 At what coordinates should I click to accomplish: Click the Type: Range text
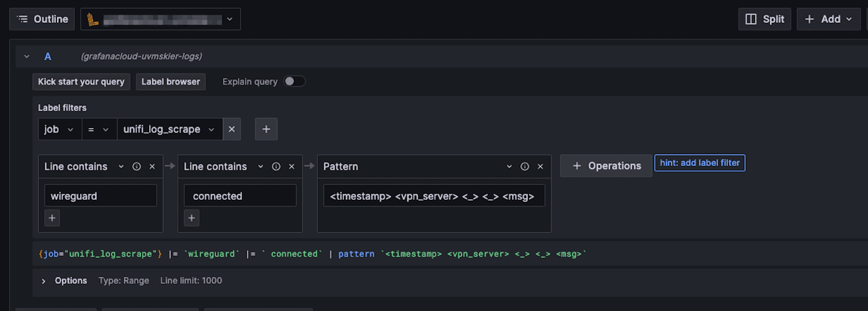click(124, 281)
